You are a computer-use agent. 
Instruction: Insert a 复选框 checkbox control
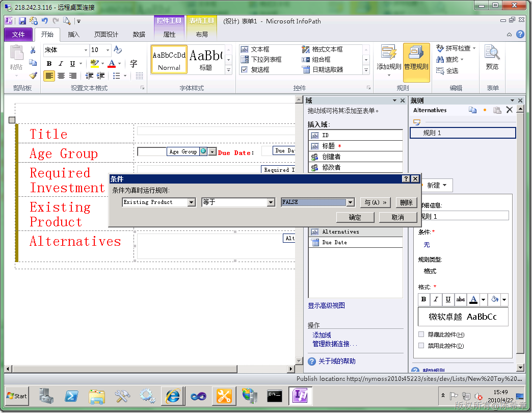pyautogui.click(x=255, y=70)
